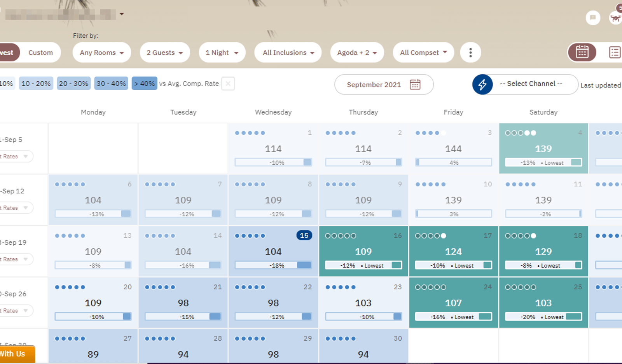
Task: Expand the Any Rooms filter
Action: (x=102, y=52)
